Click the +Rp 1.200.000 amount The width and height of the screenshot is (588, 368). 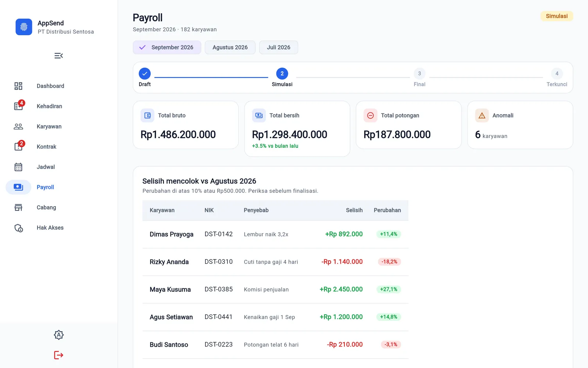[341, 317]
